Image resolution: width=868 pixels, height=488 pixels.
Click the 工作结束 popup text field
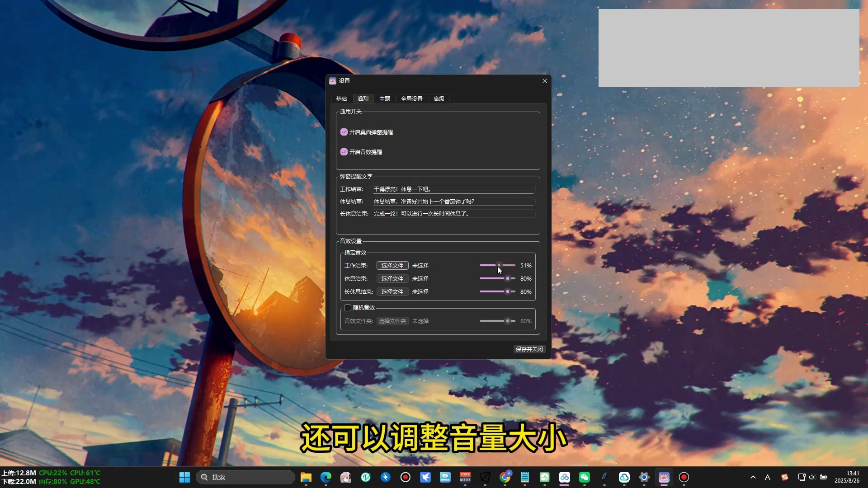coord(453,189)
